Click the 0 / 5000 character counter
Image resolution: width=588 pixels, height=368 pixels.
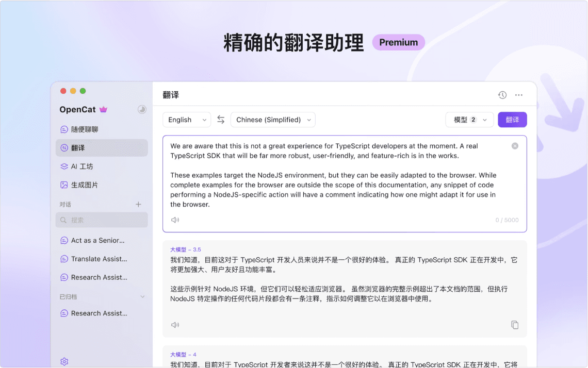507,220
